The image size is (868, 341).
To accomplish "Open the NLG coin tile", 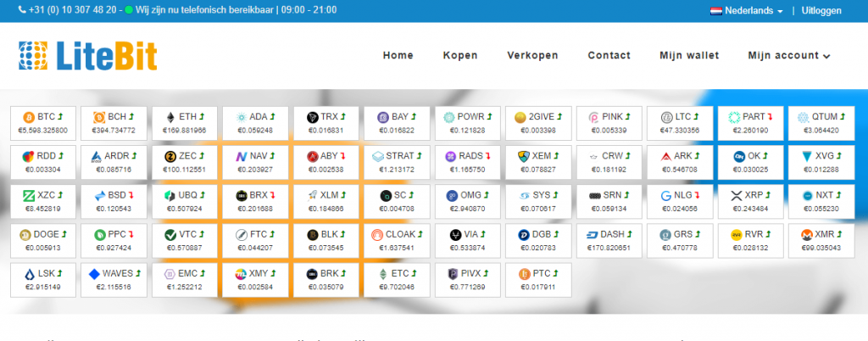I will [x=680, y=202].
